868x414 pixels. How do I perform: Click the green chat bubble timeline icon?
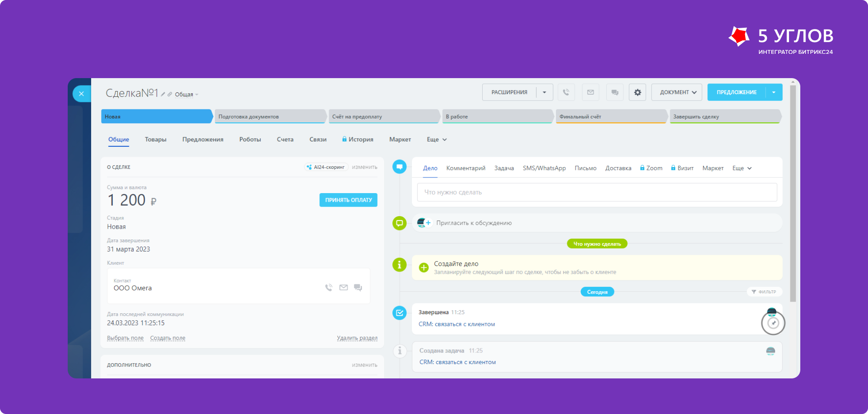coord(399,223)
